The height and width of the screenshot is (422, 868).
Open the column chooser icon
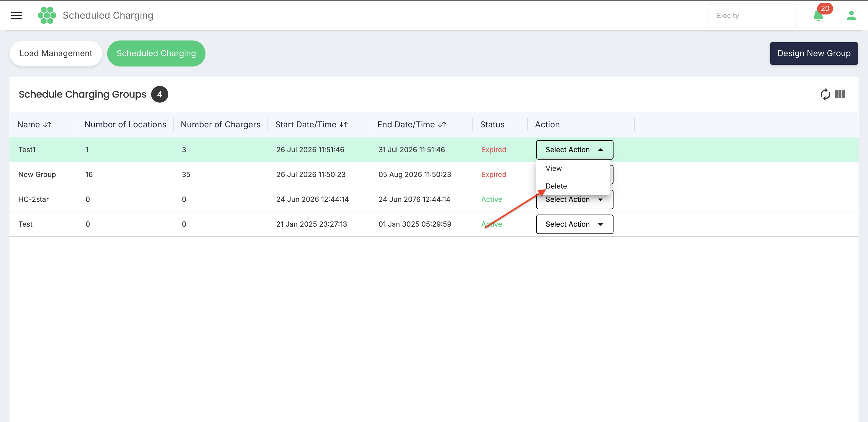pyautogui.click(x=840, y=94)
